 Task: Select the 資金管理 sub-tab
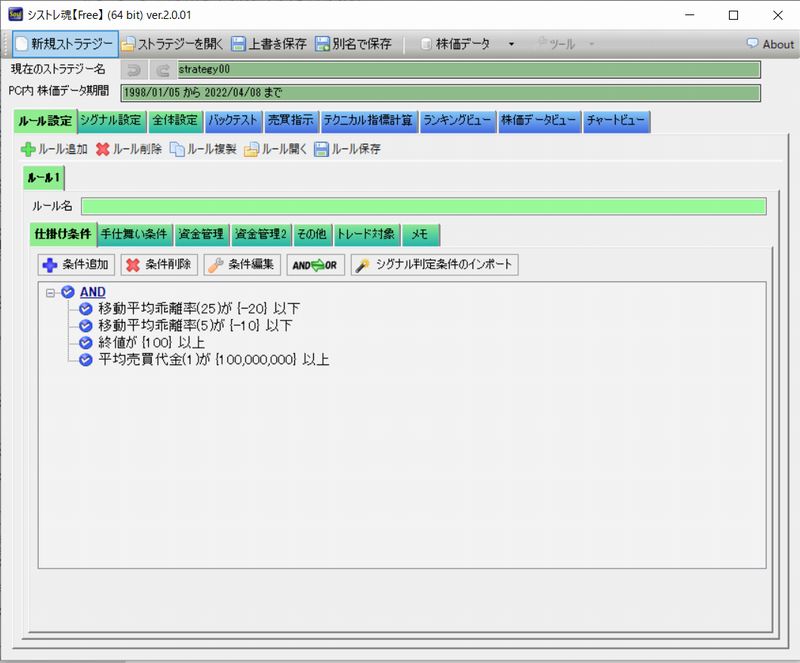pyautogui.click(x=201, y=234)
